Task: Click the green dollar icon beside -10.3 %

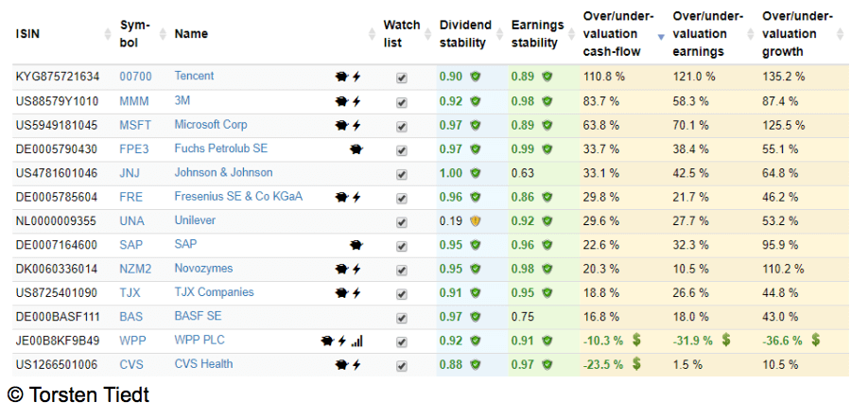Action: 636,341
